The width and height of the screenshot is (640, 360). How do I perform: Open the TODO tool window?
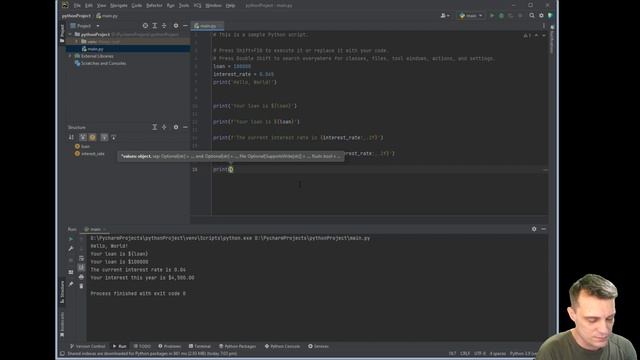point(142,346)
